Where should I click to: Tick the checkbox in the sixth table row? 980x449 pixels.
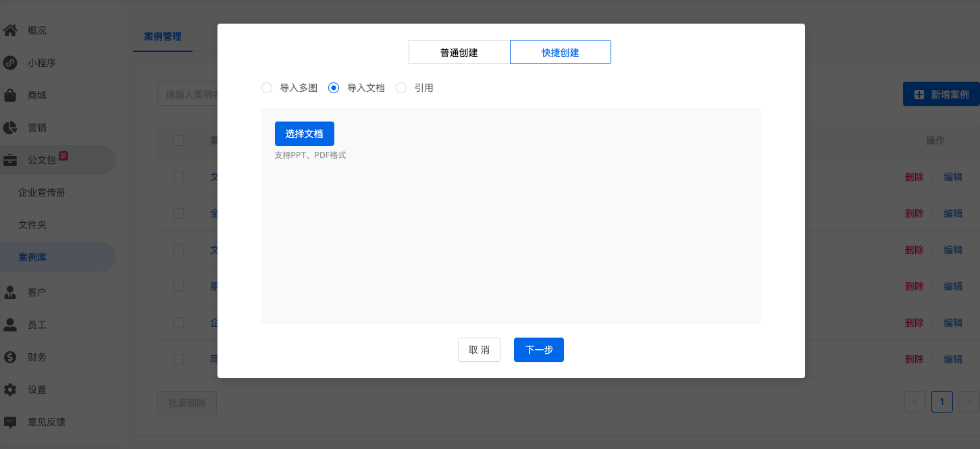coord(178,359)
